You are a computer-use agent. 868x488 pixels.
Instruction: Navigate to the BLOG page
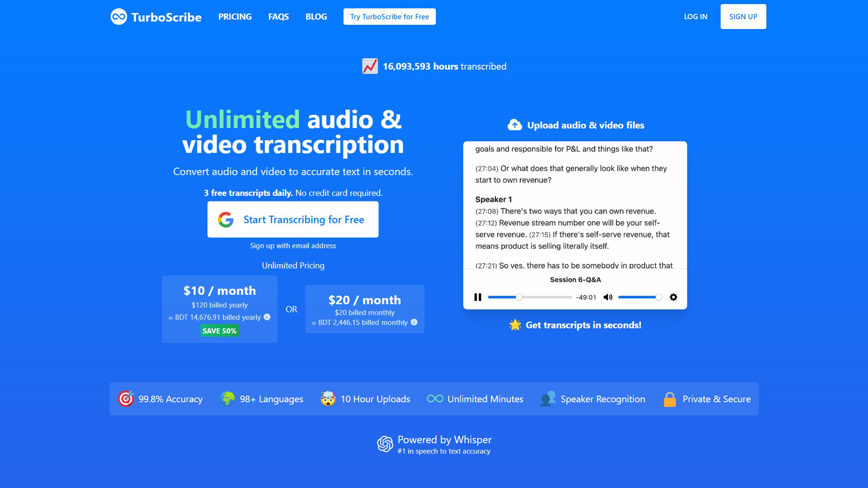click(x=316, y=16)
